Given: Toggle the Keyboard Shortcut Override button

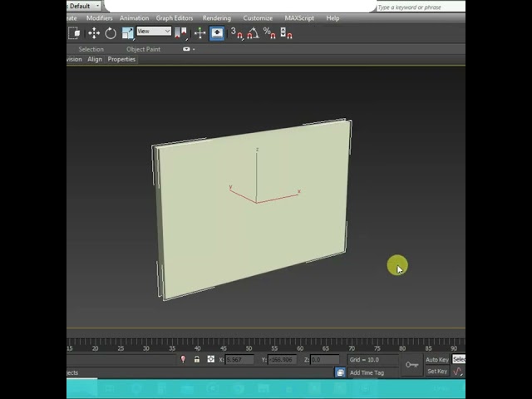Looking at the screenshot, I should pyautogui.click(x=217, y=33).
